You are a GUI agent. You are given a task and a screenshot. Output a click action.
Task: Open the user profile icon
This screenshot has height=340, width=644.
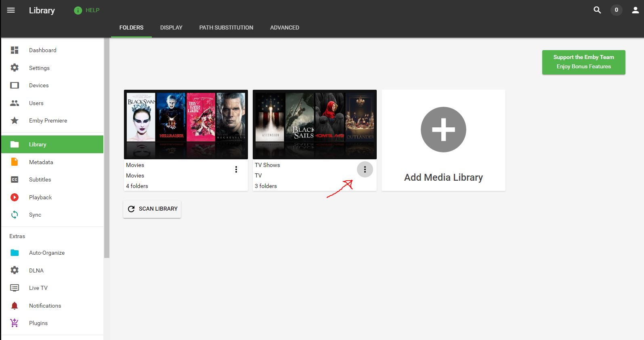(x=635, y=10)
